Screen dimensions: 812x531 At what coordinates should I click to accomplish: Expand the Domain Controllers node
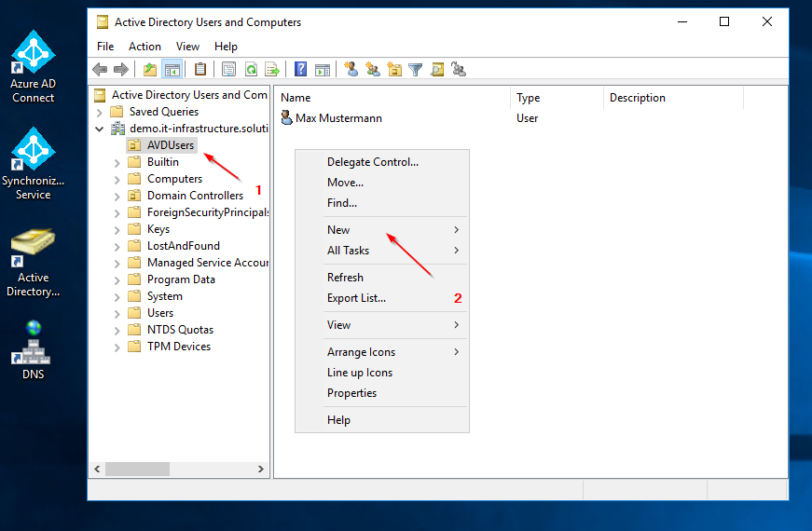point(117,197)
